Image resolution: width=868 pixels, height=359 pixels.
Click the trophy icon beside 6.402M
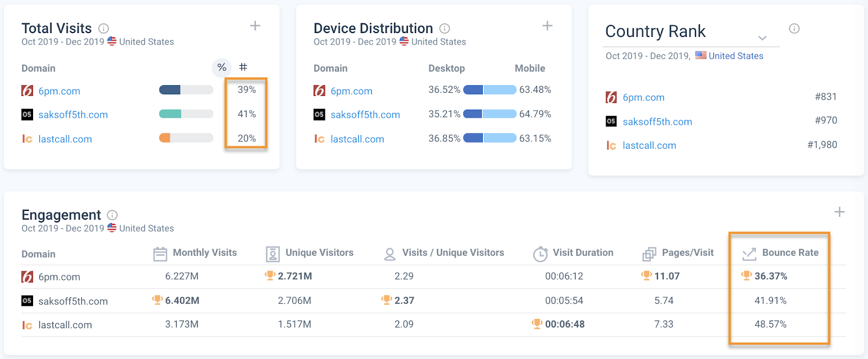pos(157,300)
